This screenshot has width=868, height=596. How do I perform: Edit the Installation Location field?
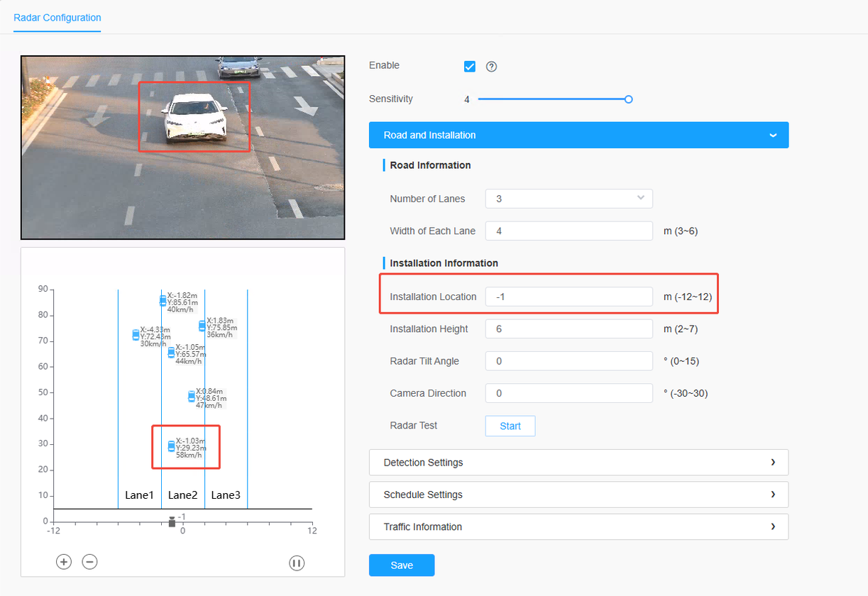tap(568, 297)
